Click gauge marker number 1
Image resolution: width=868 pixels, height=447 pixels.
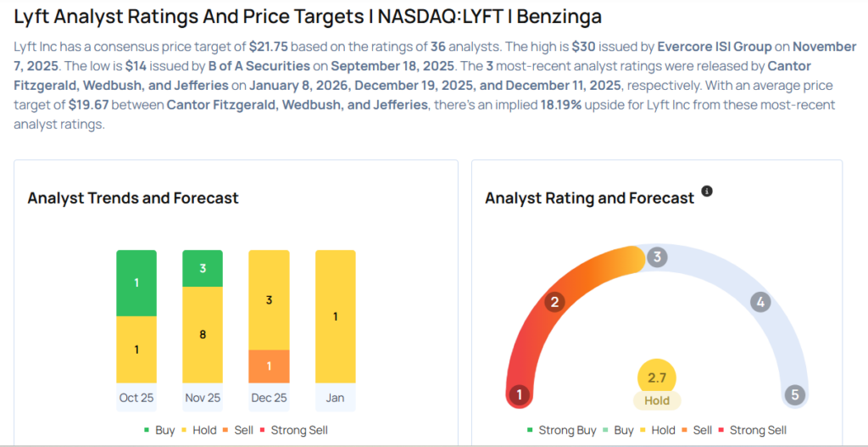tap(520, 394)
